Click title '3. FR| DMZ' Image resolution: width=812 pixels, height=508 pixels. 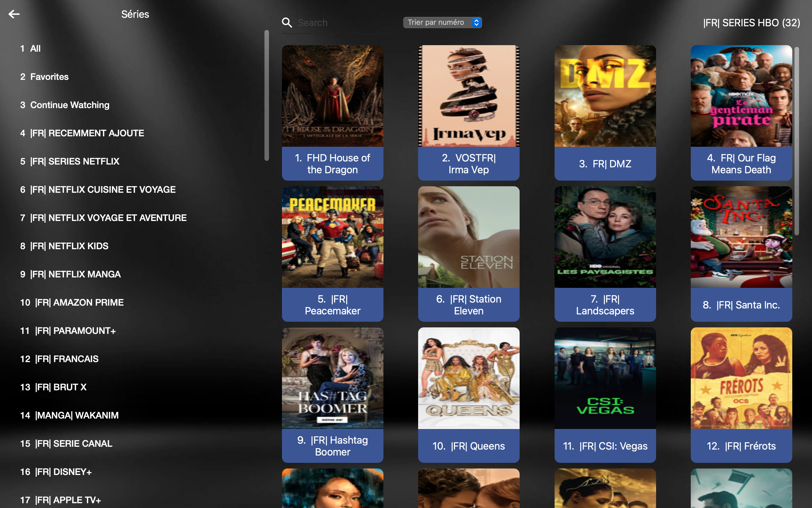(x=605, y=164)
